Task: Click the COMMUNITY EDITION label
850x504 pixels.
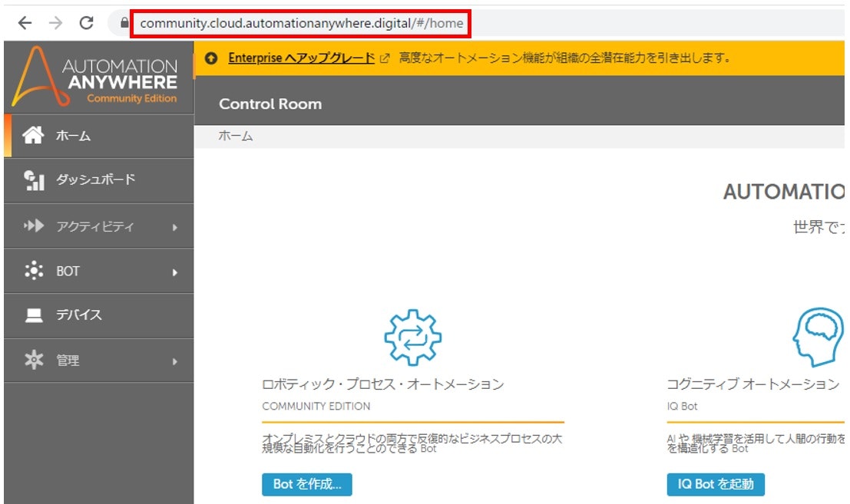Action: [316, 406]
